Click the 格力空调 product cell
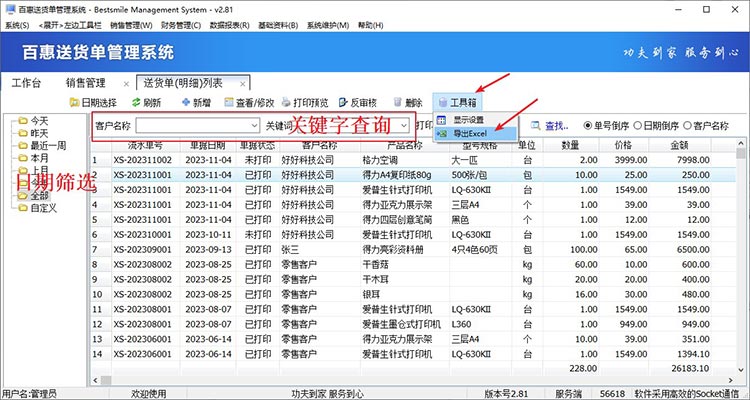Viewport: 750px width, 400px height. (380, 160)
